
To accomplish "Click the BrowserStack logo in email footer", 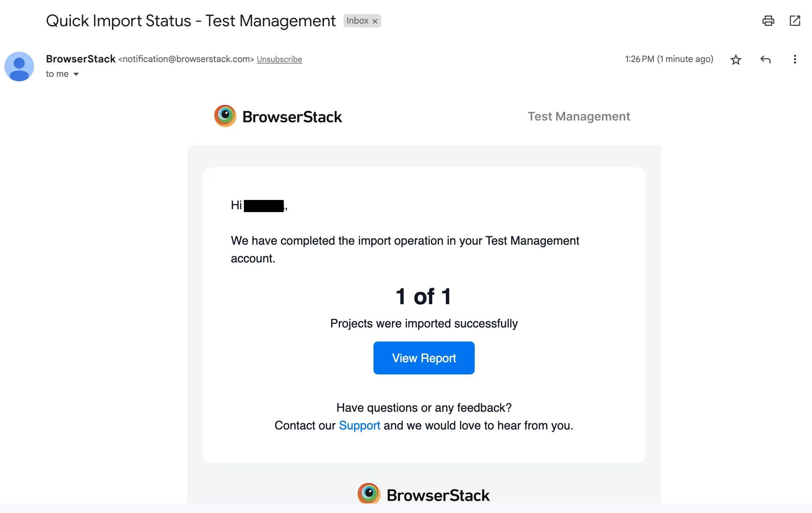I will [423, 495].
